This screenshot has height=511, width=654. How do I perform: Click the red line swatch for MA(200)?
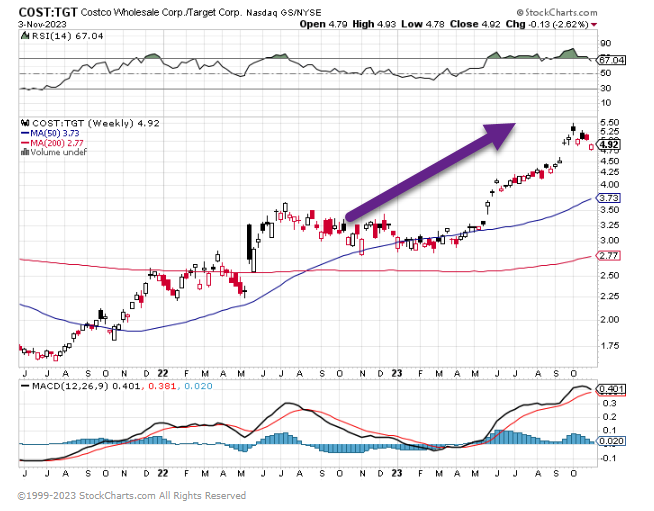pyautogui.click(x=25, y=143)
